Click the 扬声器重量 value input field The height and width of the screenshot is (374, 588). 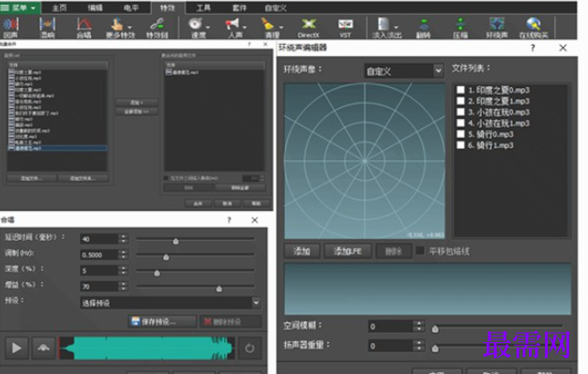click(x=391, y=346)
